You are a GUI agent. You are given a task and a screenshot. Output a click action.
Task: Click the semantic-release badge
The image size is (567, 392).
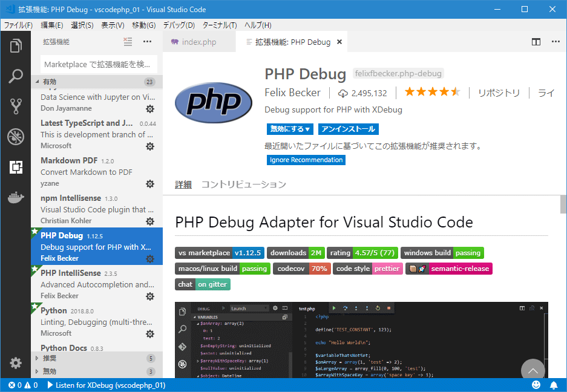pyautogui.click(x=449, y=269)
